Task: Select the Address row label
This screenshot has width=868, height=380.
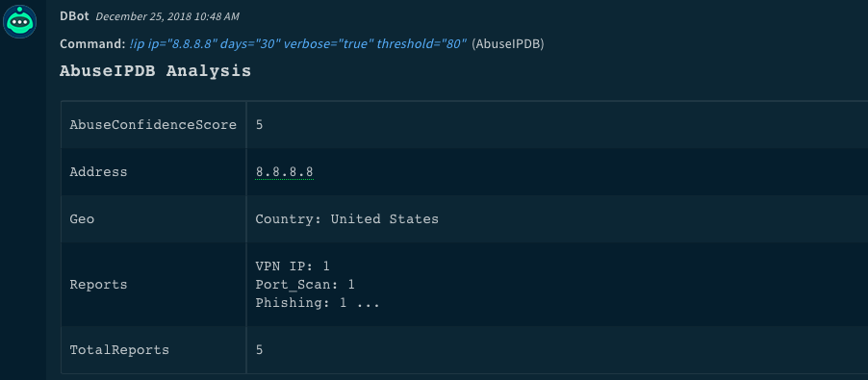Action: pyautogui.click(x=98, y=172)
